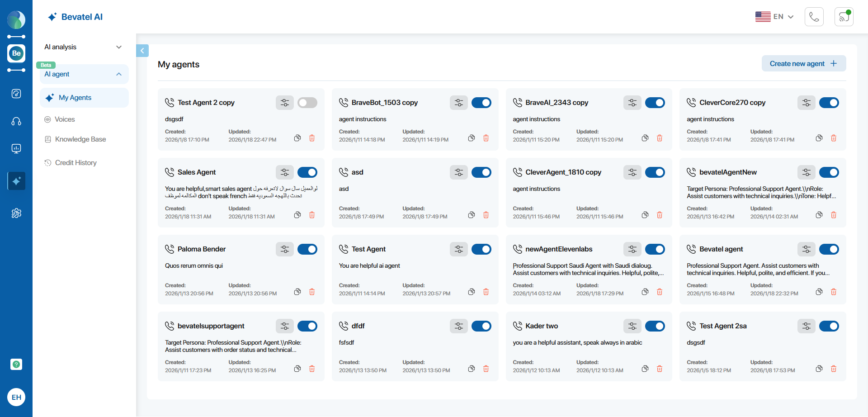Disable the CleverCore270 copy agent toggle
This screenshot has width=868, height=417.
[x=829, y=103]
